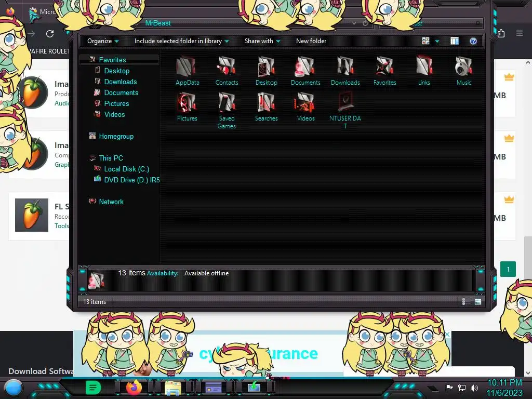Reload the browser page
Viewport: 532px width, 399px height.
pyautogui.click(x=50, y=34)
